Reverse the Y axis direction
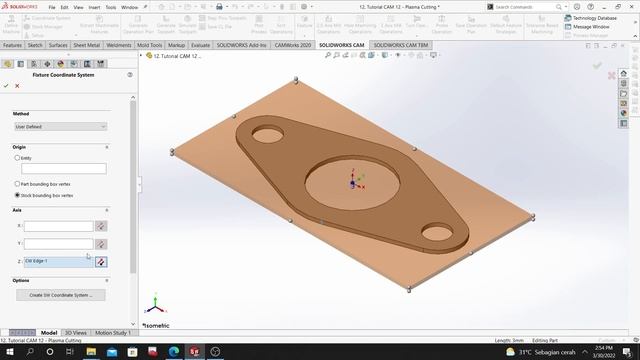The image size is (640, 360). point(101,244)
